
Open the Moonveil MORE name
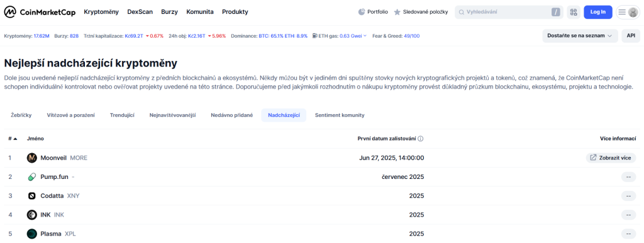pyautogui.click(x=64, y=158)
